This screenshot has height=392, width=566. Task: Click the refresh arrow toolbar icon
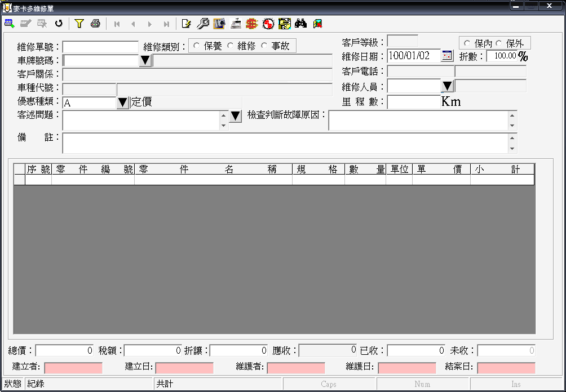click(x=58, y=24)
